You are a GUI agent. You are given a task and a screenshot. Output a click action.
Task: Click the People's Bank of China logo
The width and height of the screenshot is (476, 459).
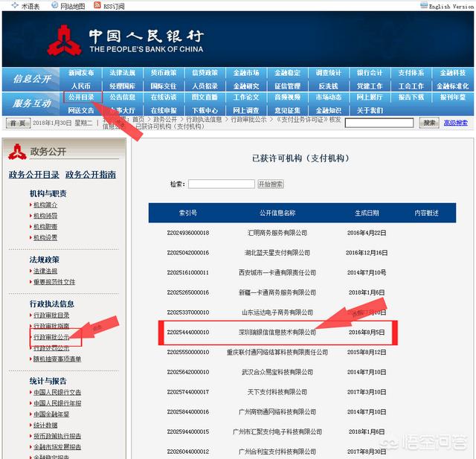[x=64, y=39]
